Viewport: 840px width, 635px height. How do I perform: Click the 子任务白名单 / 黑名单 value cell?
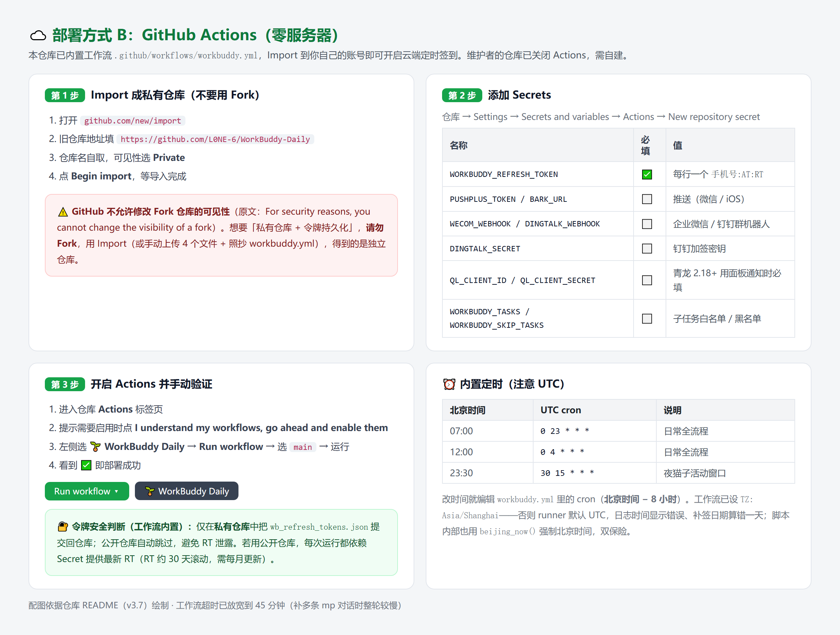pyautogui.click(x=730, y=319)
